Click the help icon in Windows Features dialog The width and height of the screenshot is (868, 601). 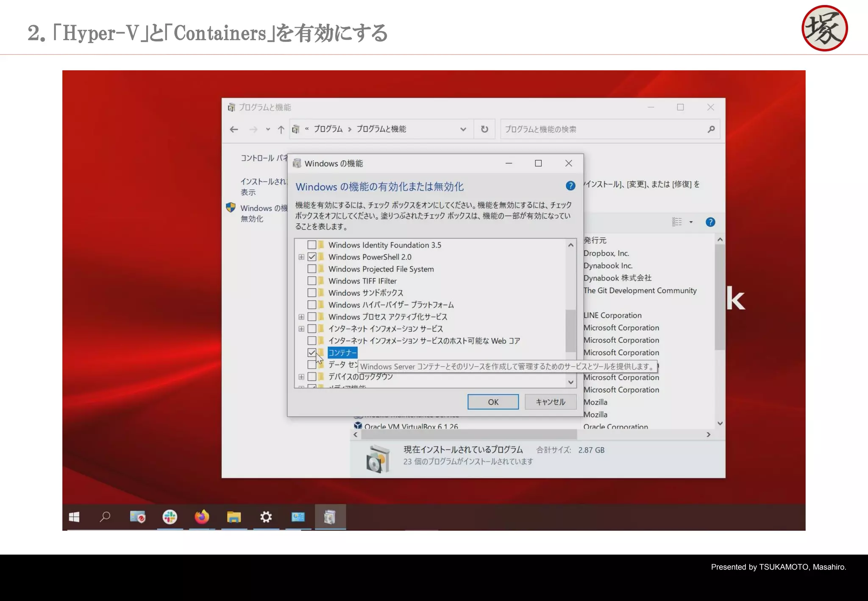[570, 186]
